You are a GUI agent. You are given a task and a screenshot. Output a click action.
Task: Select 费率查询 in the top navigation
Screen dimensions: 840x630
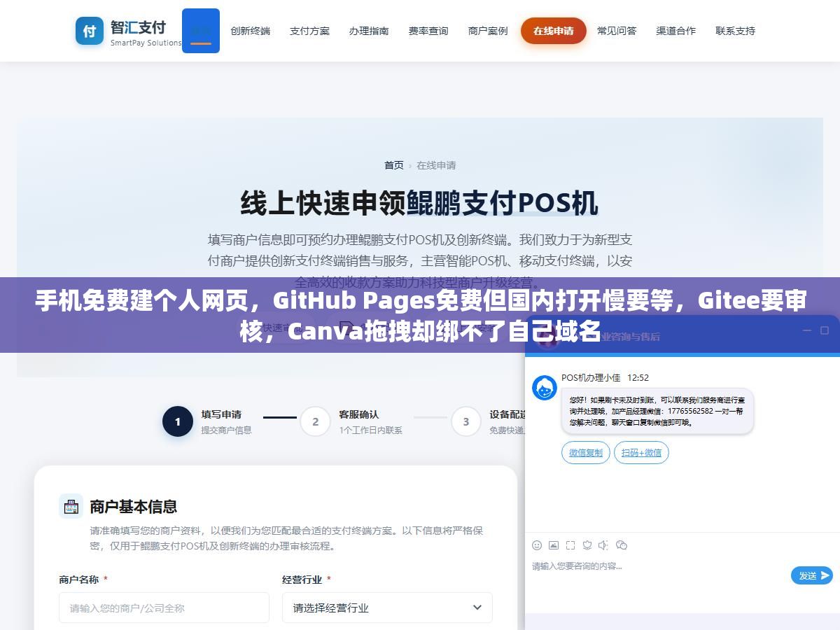(428, 31)
